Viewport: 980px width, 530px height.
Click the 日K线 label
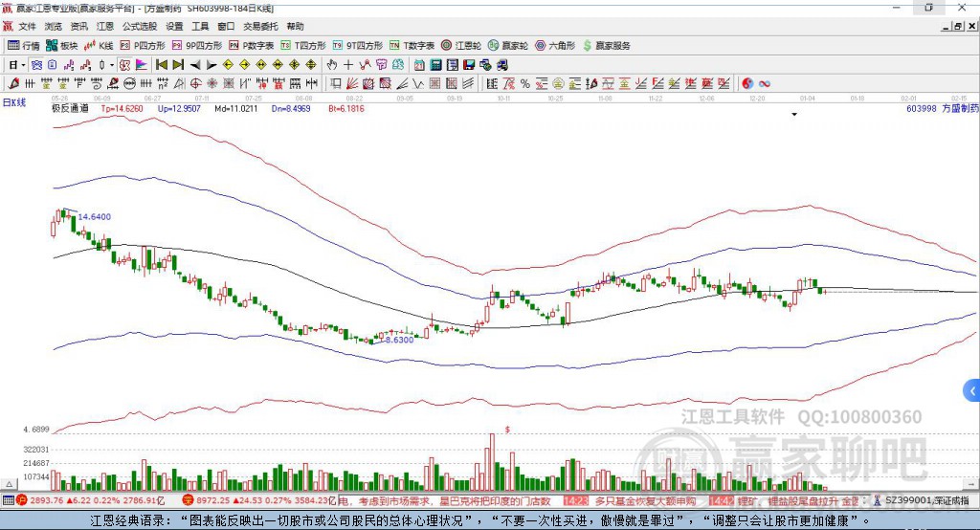[x=14, y=102]
